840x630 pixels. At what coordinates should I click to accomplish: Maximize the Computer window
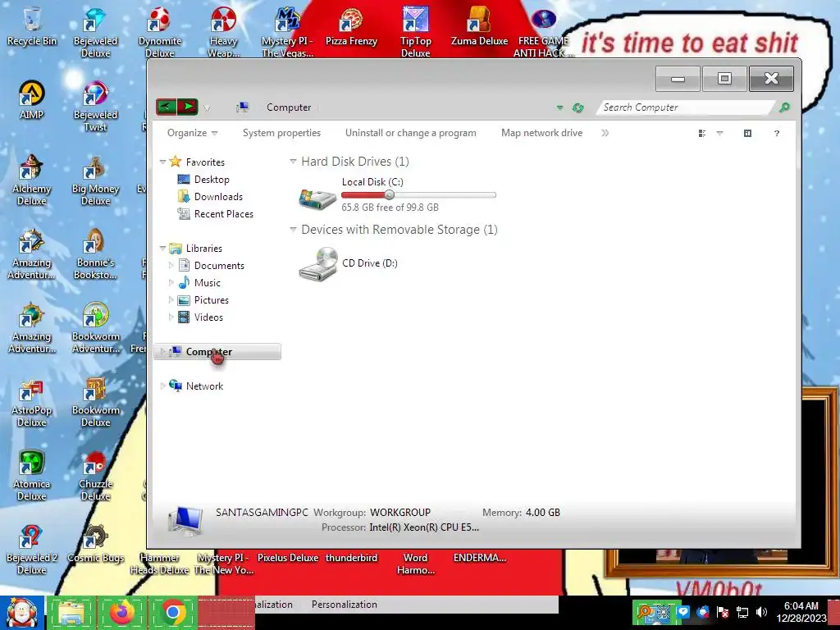(x=724, y=79)
